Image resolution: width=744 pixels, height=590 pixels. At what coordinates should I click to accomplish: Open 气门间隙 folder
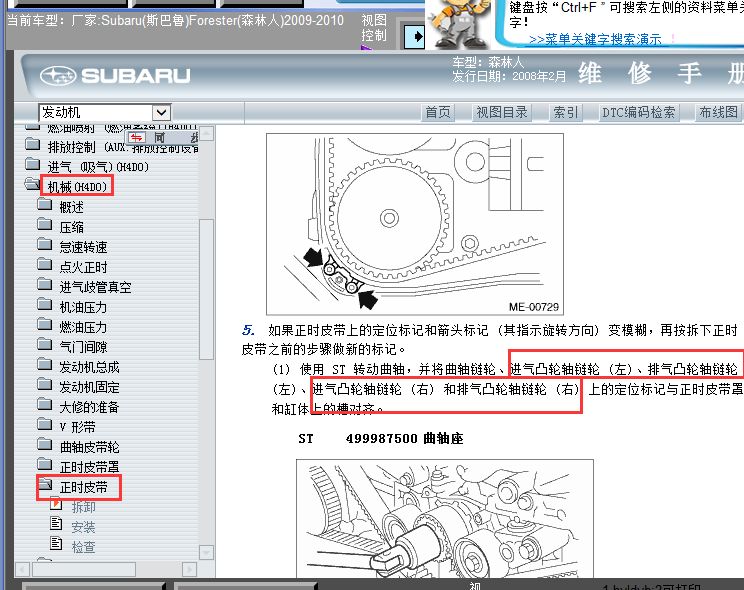(x=84, y=347)
